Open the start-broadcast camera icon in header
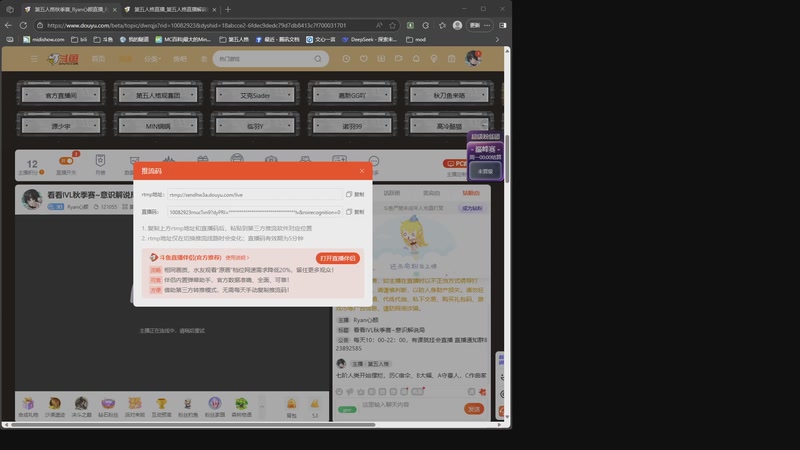 point(398,59)
